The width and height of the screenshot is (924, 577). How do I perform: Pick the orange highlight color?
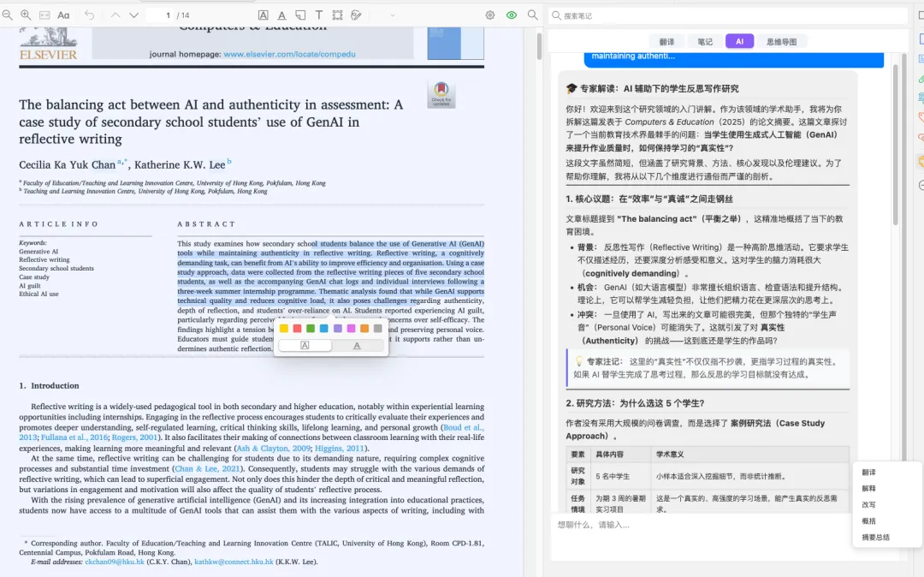click(x=364, y=328)
